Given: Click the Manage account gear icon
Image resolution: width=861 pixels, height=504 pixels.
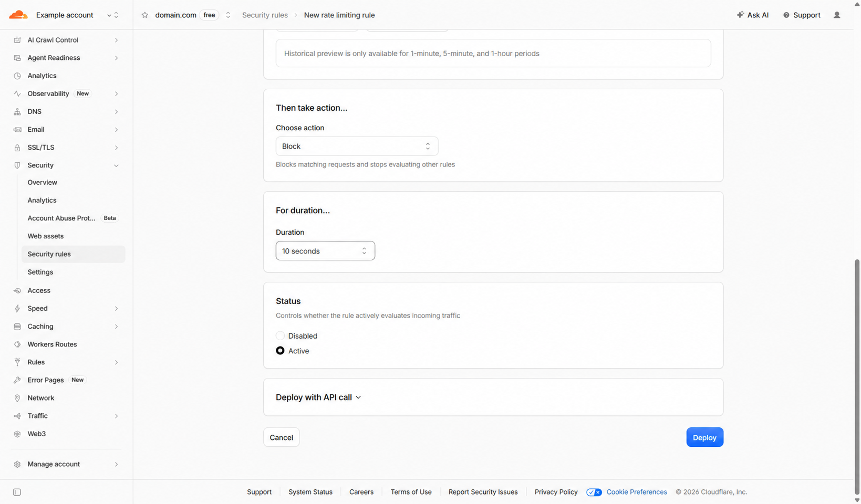Looking at the screenshot, I should point(17,464).
